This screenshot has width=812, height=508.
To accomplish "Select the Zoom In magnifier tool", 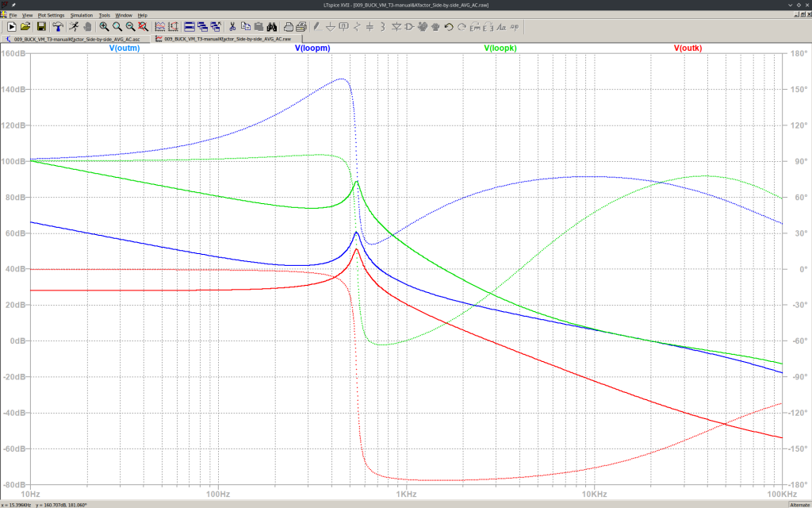I will coord(104,27).
